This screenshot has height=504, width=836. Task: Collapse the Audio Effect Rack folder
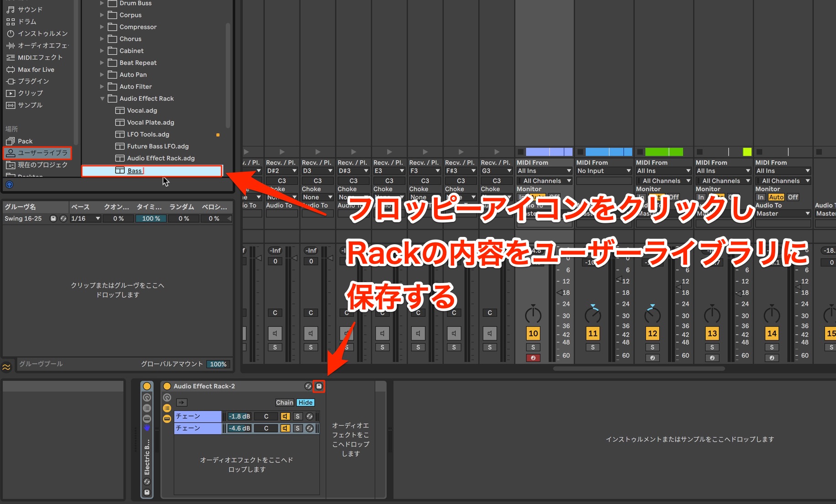pyautogui.click(x=102, y=99)
